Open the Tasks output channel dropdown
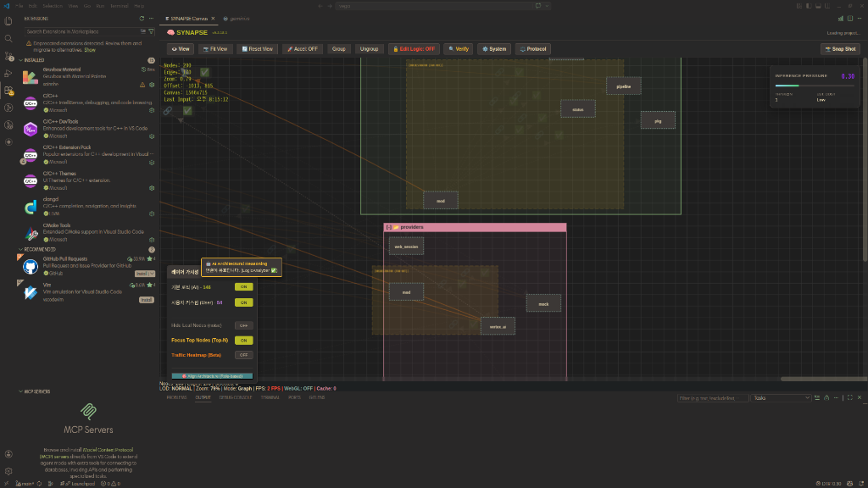 [x=781, y=398]
